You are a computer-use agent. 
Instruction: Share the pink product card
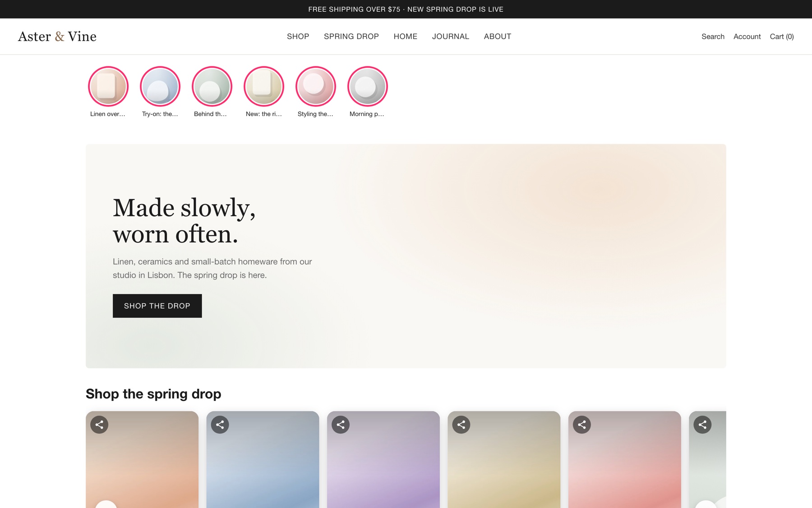click(582, 424)
